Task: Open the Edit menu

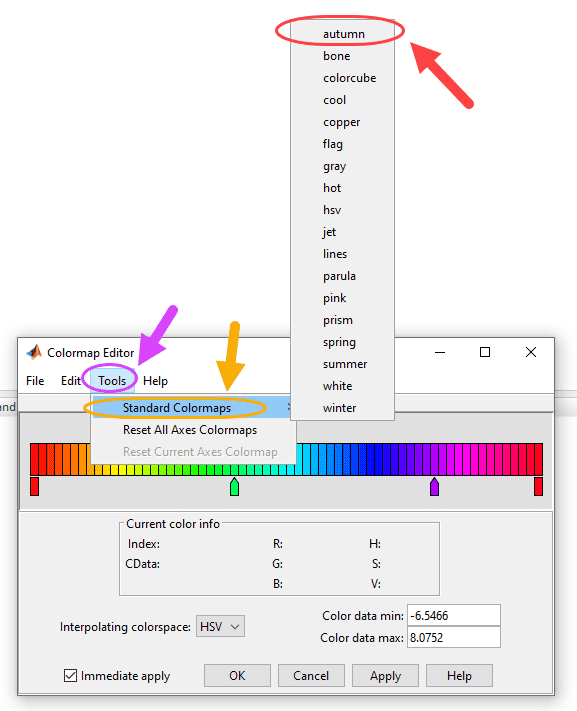Action: [x=70, y=380]
